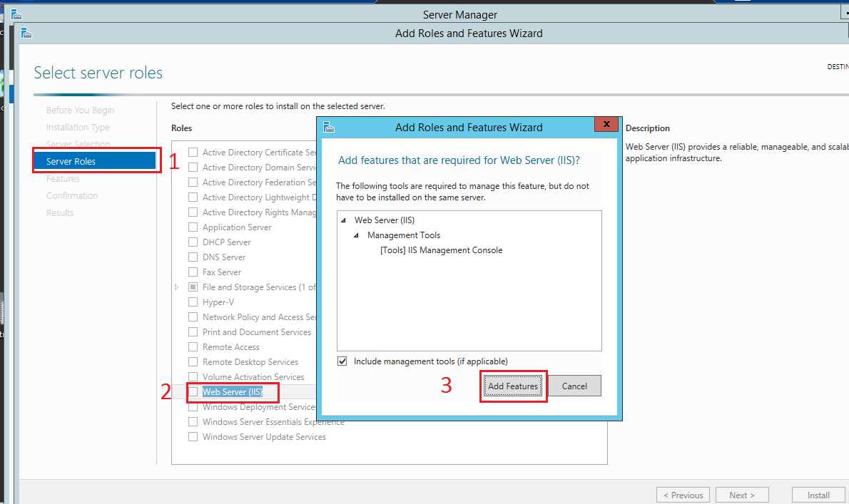Select the DNS Server checkbox
Screen dimensions: 849x504
point(193,257)
